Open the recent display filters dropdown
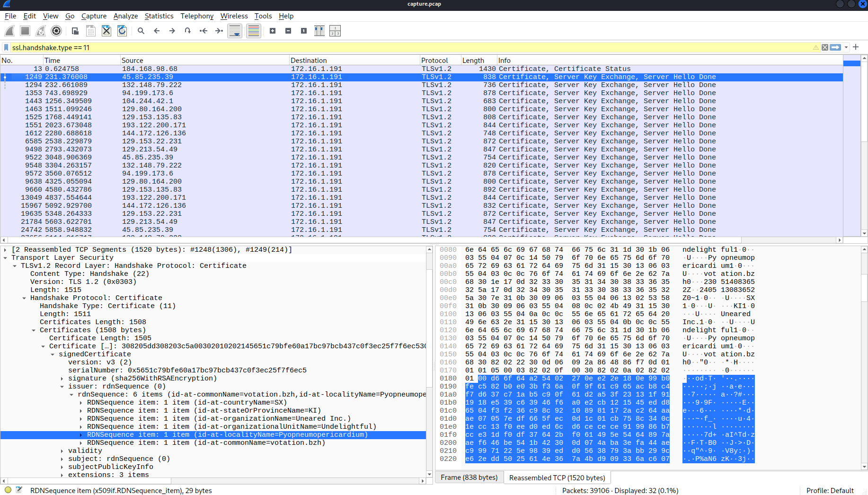868x495 pixels. pyautogui.click(x=846, y=47)
